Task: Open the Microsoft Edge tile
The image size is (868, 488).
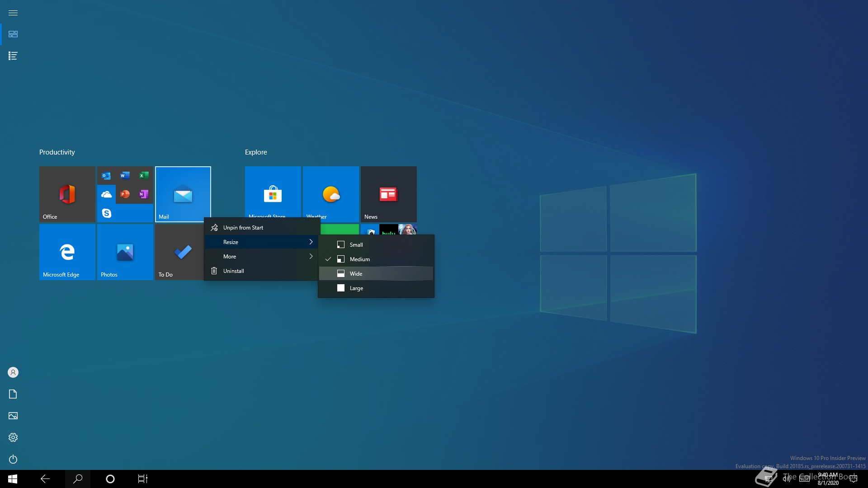Action: pos(67,252)
